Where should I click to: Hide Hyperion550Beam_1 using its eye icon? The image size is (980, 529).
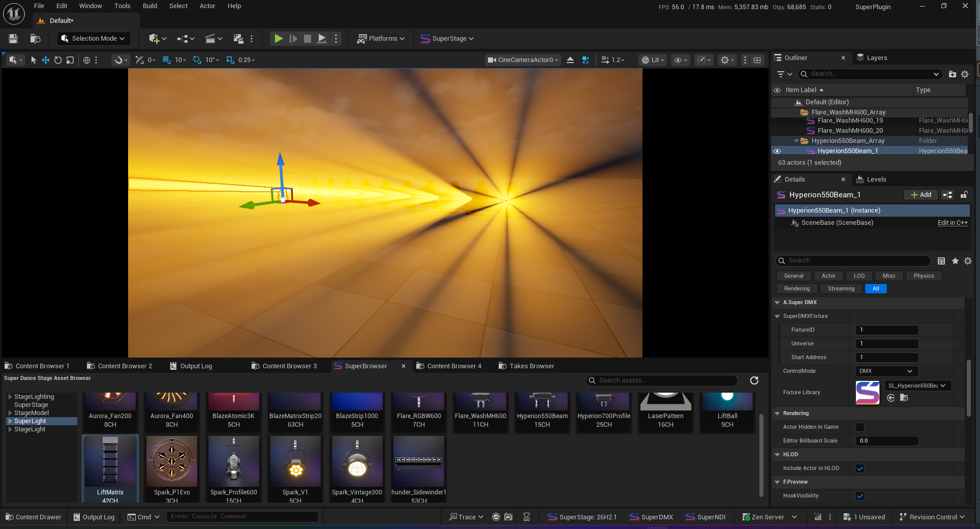point(777,151)
